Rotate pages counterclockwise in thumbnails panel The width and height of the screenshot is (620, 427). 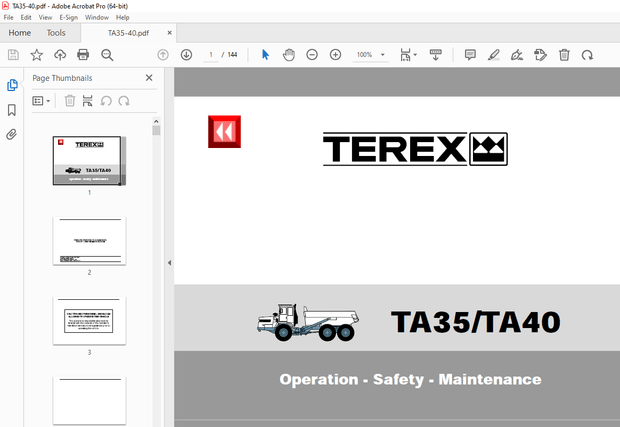point(106,101)
